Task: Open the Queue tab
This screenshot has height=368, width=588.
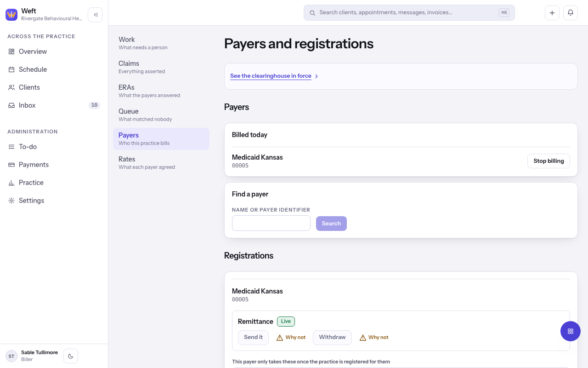Action: tap(161, 115)
